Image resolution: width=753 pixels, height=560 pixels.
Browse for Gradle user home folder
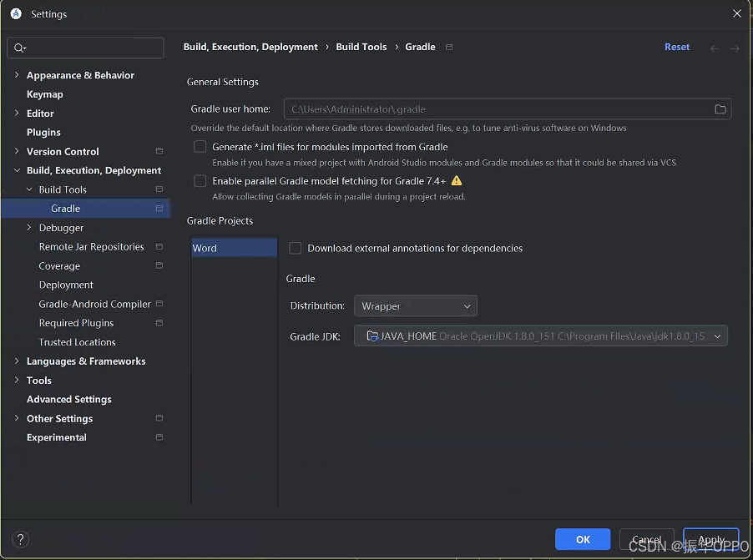tap(720, 109)
